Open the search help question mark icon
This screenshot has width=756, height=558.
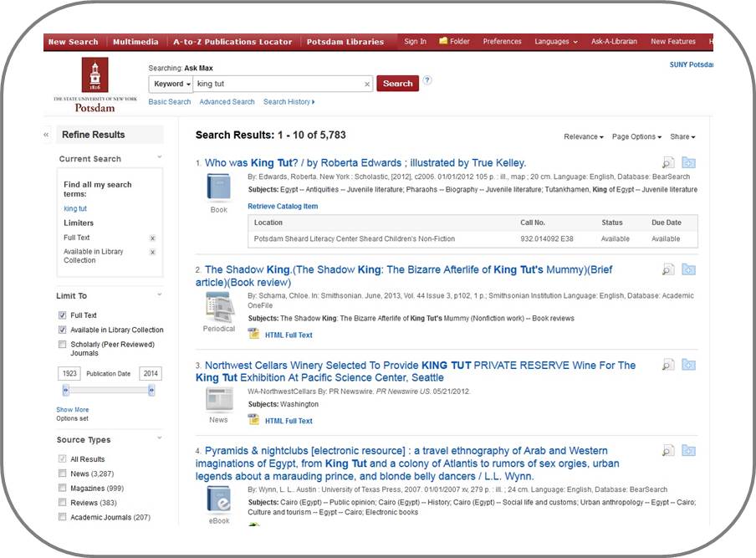point(427,80)
